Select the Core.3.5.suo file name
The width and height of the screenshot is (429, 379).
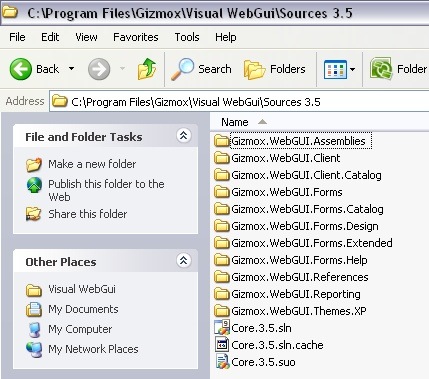pyautogui.click(x=263, y=362)
